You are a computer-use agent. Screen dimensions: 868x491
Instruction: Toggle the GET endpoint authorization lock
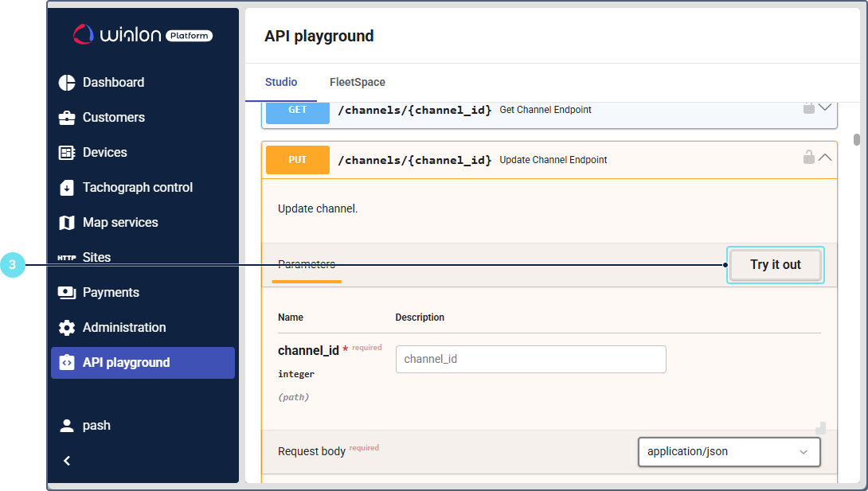808,108
